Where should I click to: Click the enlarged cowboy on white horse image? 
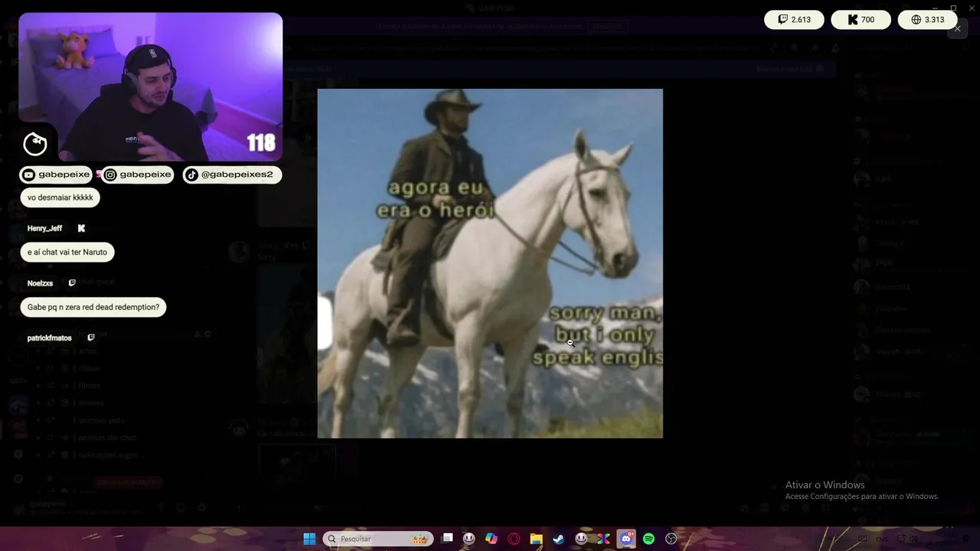click(x=490, y=263)
